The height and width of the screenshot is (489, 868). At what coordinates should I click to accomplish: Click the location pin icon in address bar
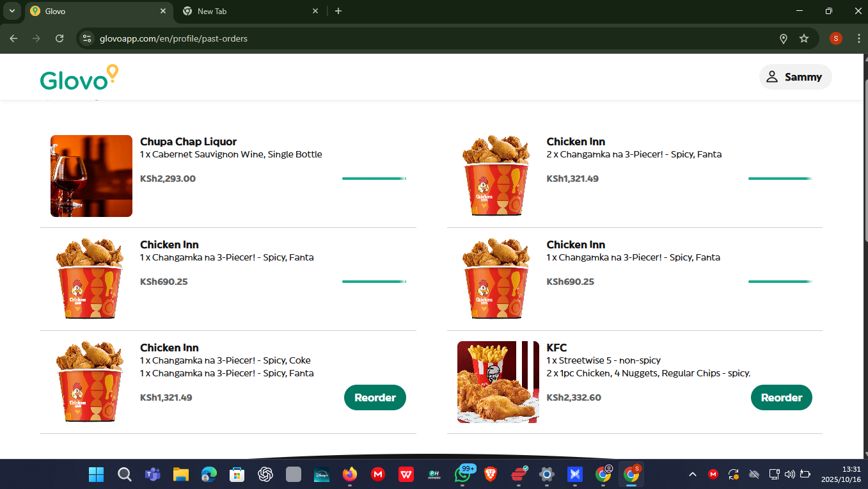coord(784,38)
